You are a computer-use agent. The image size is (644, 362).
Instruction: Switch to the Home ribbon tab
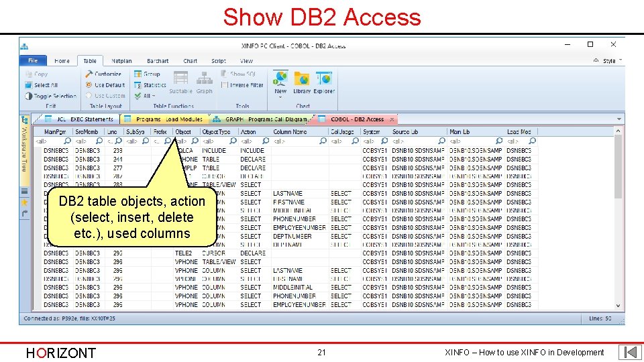(x=62, y=61)
